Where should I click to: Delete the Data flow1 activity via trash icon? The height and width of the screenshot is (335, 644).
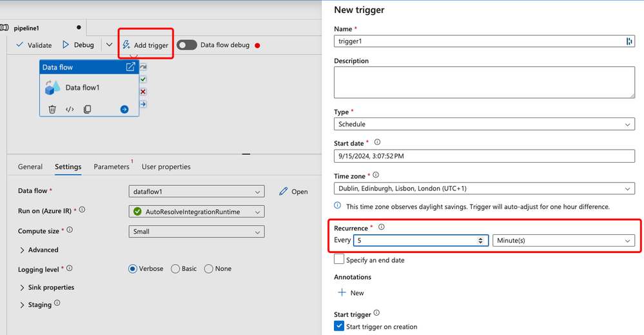click(x=52, y=109)
